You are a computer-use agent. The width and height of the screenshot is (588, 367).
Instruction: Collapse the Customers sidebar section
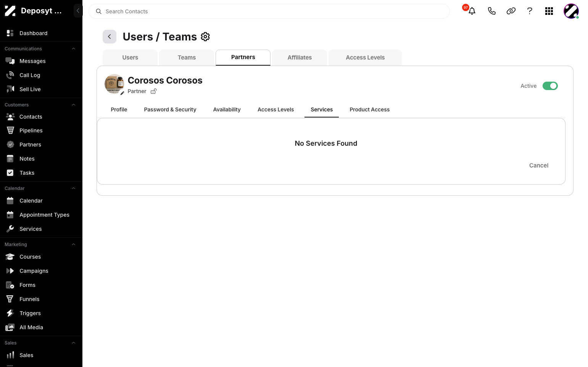74,105
